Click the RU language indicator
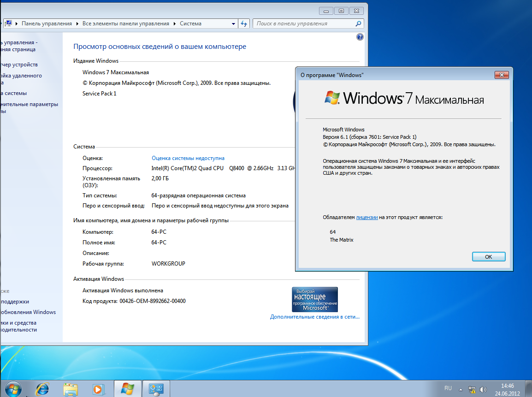This screenshot has width=532, height=397. pos(448,388)
